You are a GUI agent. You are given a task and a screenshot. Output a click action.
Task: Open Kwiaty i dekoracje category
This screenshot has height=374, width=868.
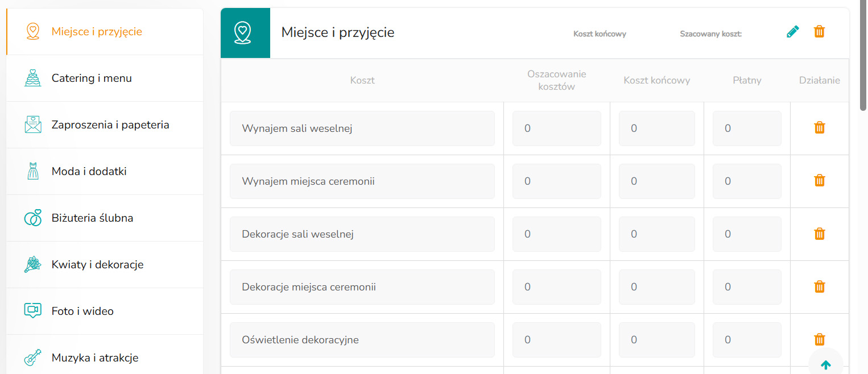97,265
